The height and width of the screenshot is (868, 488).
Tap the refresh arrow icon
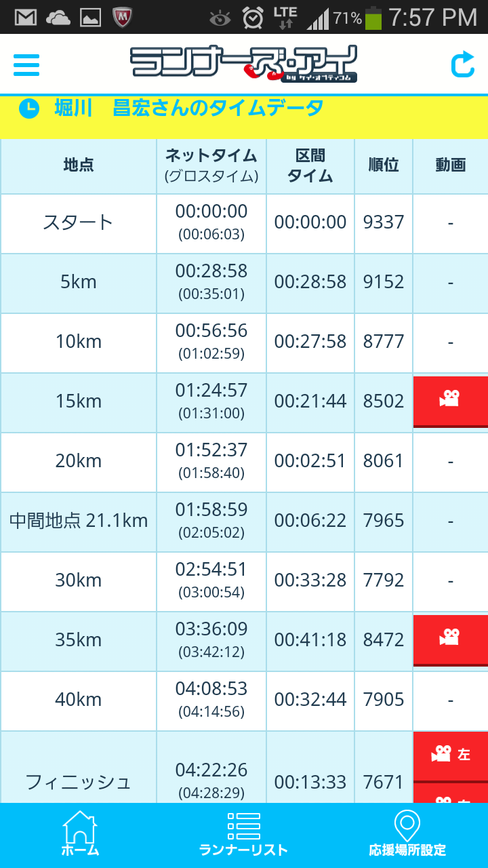click(462, 64)
